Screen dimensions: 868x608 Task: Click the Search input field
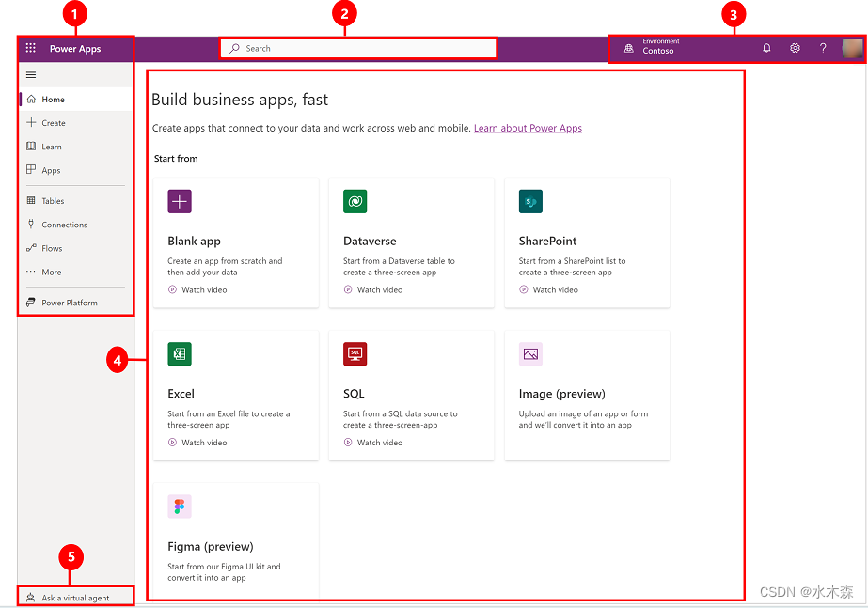click(357, 48)
